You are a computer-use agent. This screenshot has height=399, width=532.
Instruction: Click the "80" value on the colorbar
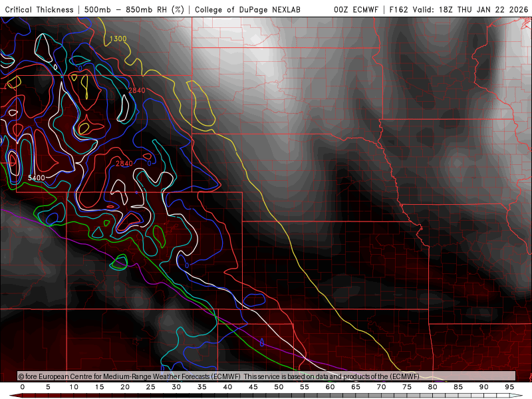[x=433, y=387]
